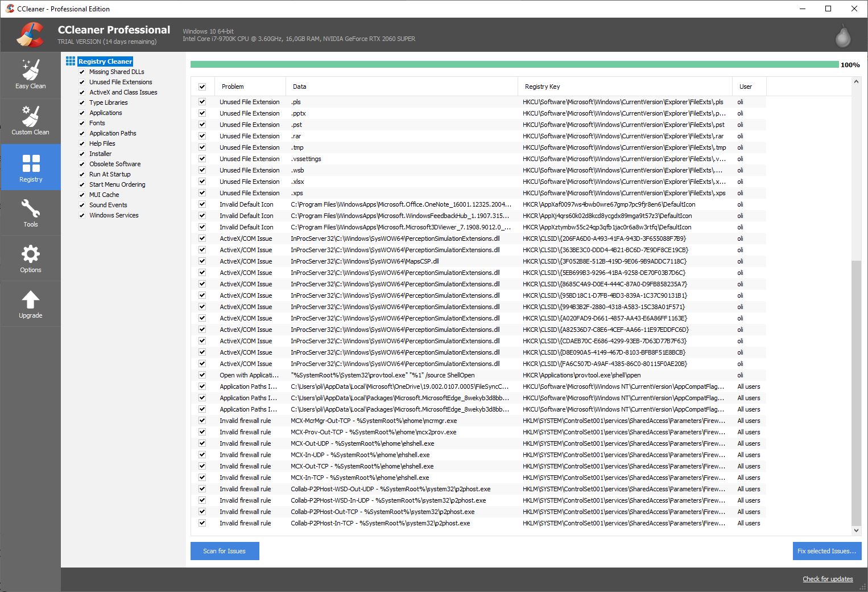Click the scrollbar up arrow

tap(856, 82)
